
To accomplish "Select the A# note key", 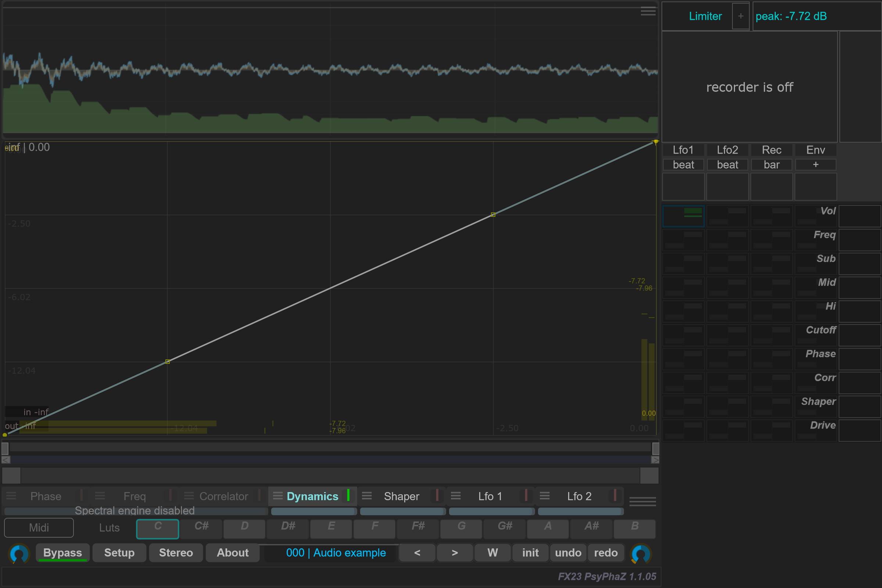I will [591, 529].
